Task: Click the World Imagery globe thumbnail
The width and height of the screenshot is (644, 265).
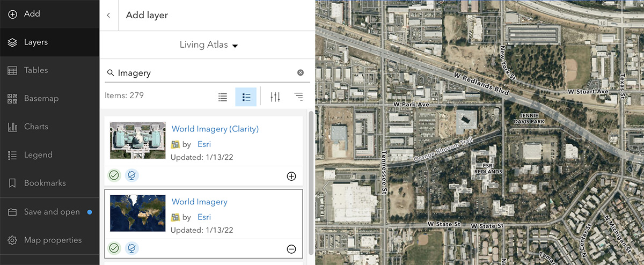Action: point(137,213)
